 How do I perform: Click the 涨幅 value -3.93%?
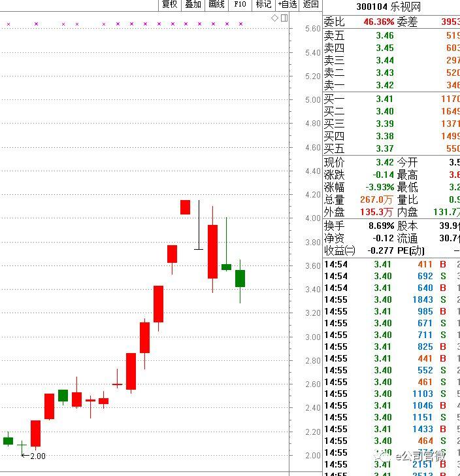[x=380, y=187]
